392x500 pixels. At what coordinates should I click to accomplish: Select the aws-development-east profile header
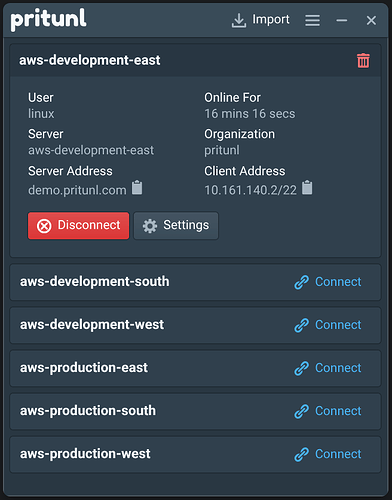coord(195,60)
